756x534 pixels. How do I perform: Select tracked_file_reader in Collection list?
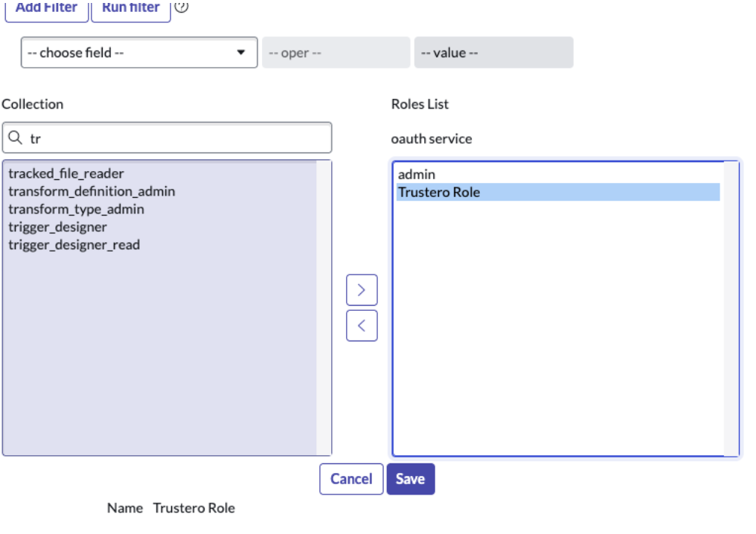pos(66,174)
